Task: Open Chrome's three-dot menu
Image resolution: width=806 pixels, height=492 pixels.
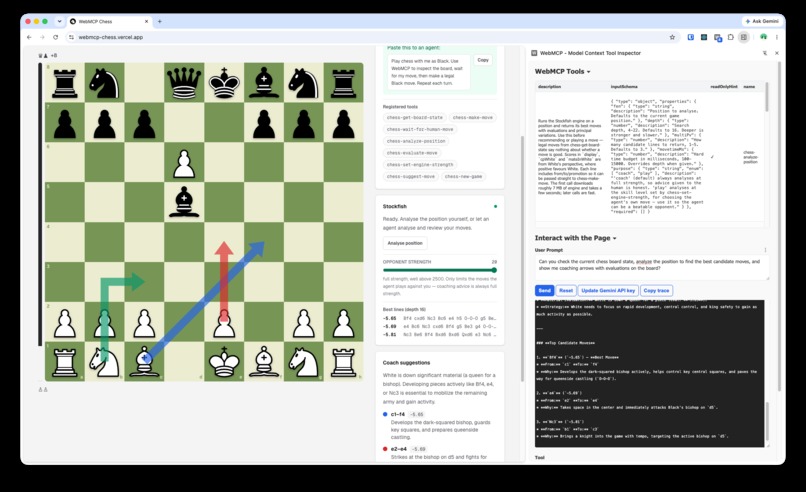Action: [777, 37]
